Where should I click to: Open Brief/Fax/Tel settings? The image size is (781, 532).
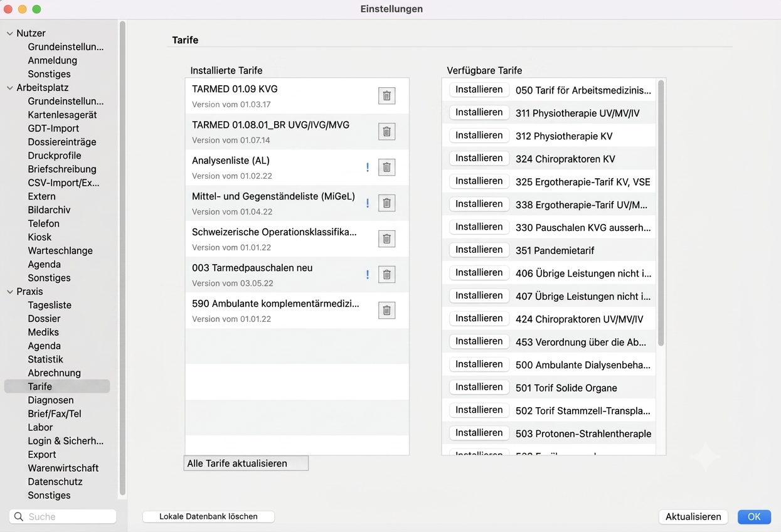[x=55, y=414]
